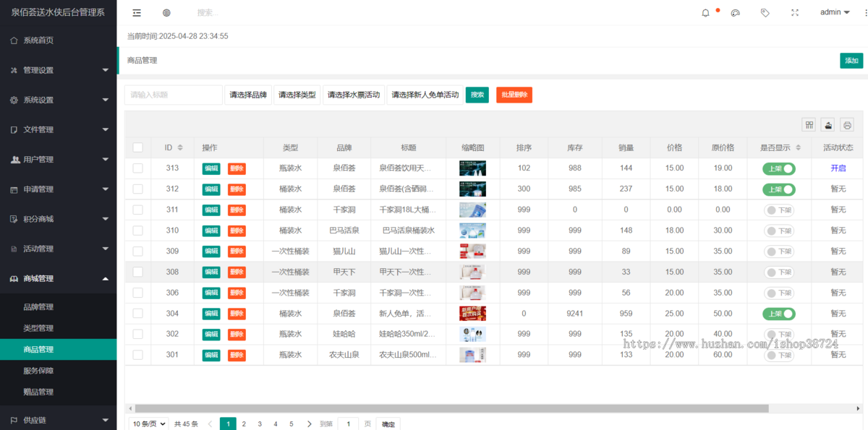Sort by the ID column arrows

180,147
